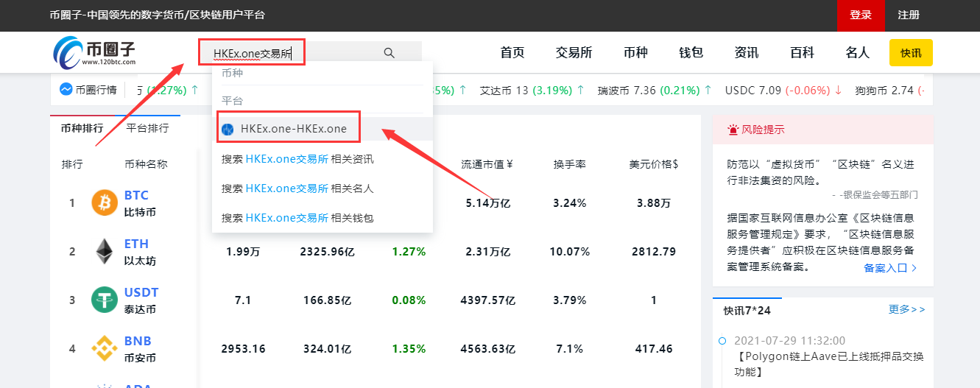This screenshot has width=980, height=388.
Task: Click the 币圈子 site logo
Action: point(94,52)
